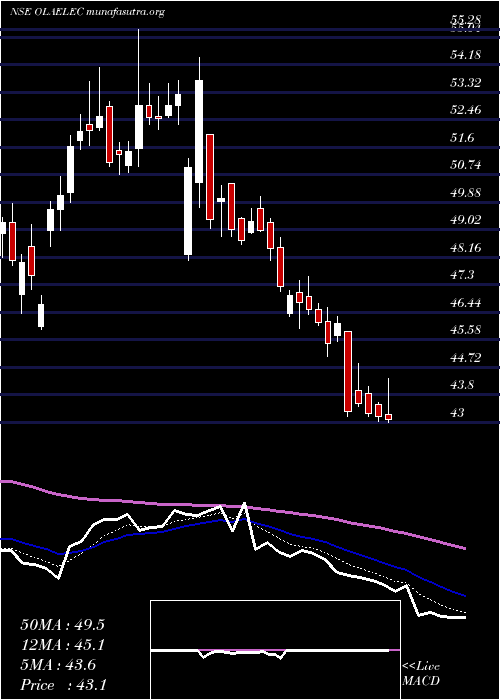
Task: Click the 49.88 price axis label
Action: coord(466,192)
